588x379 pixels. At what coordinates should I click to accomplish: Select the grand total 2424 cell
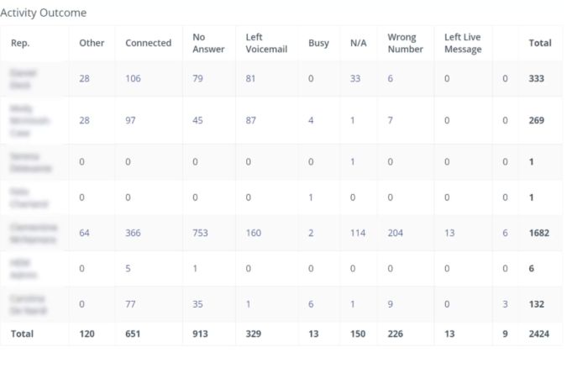539,334
